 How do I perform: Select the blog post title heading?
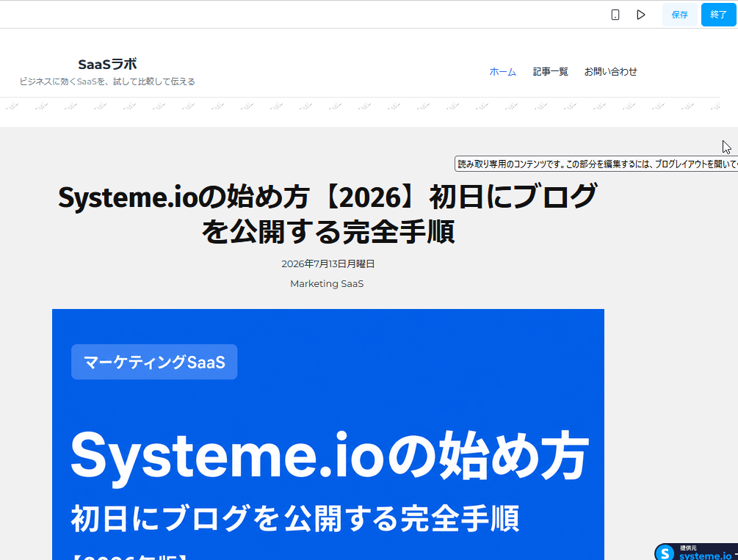pyautogui.click(x=328, y=214)
